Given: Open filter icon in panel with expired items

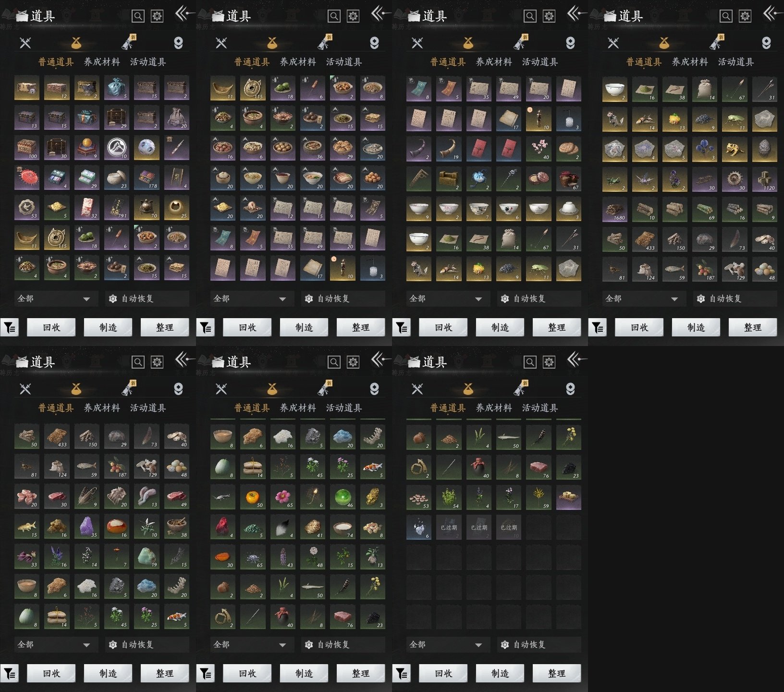Looking at the screenshot, I should (401, 674).
